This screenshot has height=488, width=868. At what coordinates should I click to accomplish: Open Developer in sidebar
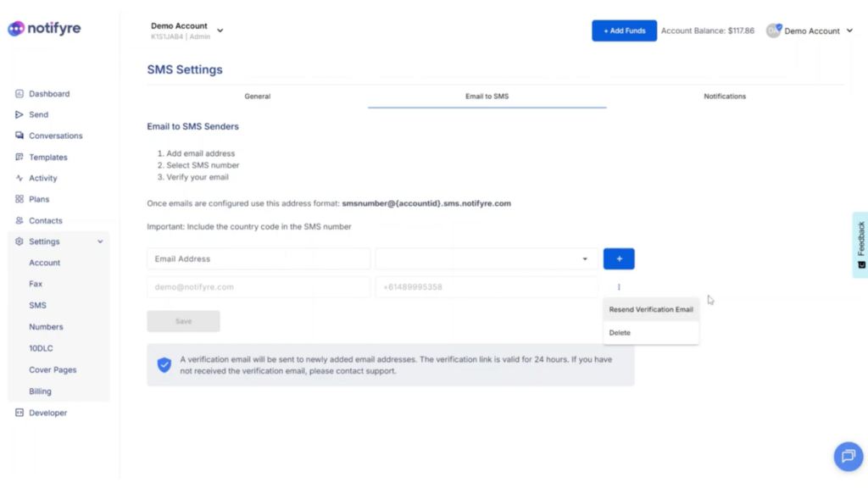[47, 413]
